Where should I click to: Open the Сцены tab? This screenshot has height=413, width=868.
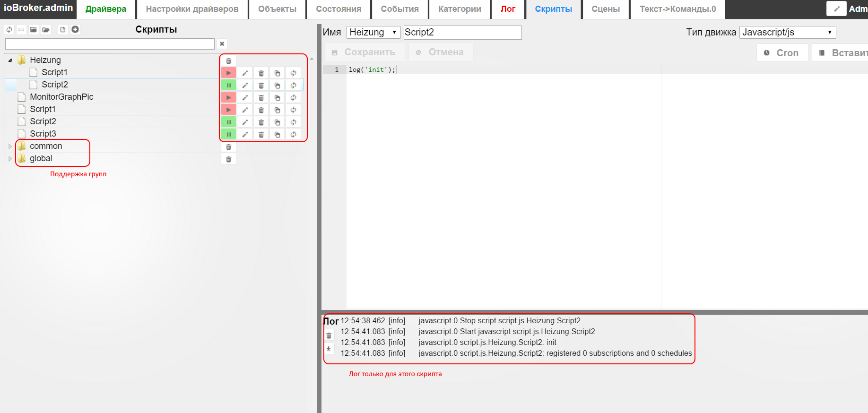point(606,9)
